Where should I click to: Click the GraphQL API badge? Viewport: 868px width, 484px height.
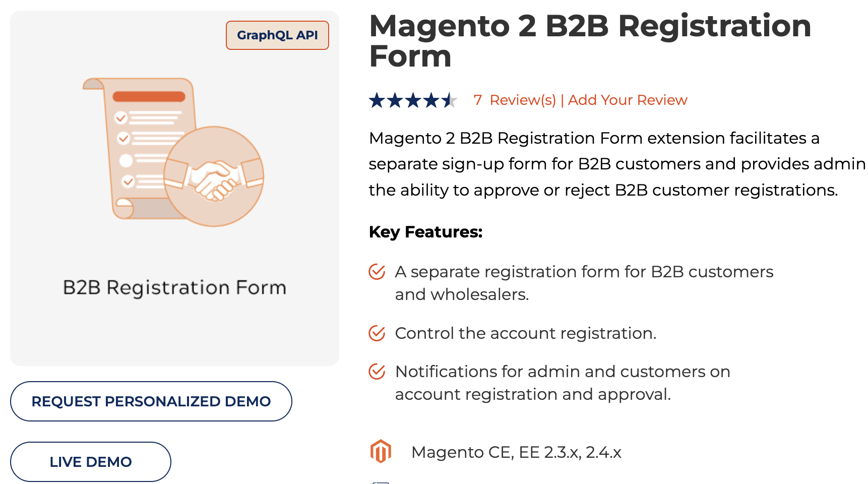tap(277, 35)
